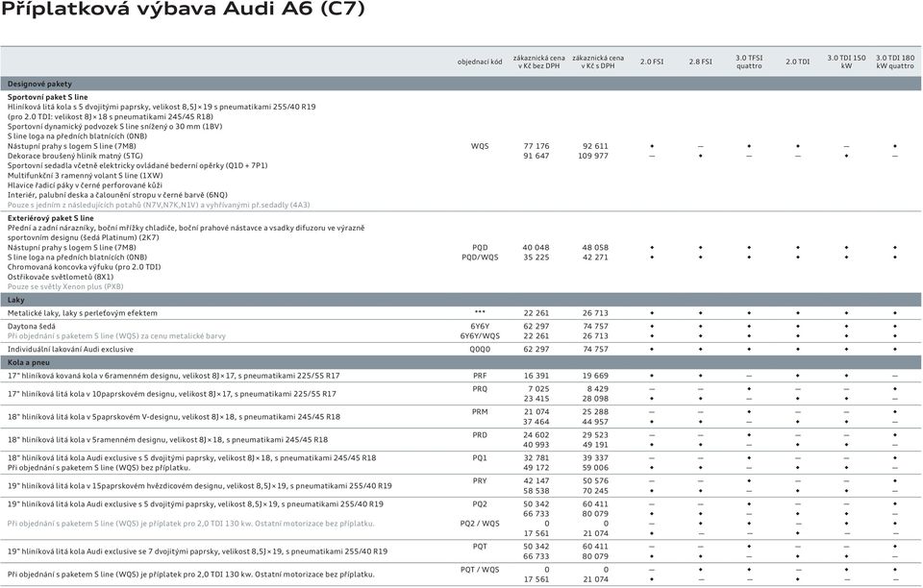Click the price '40 048'
Screen dimensions: 923x588
pos(536,248)
